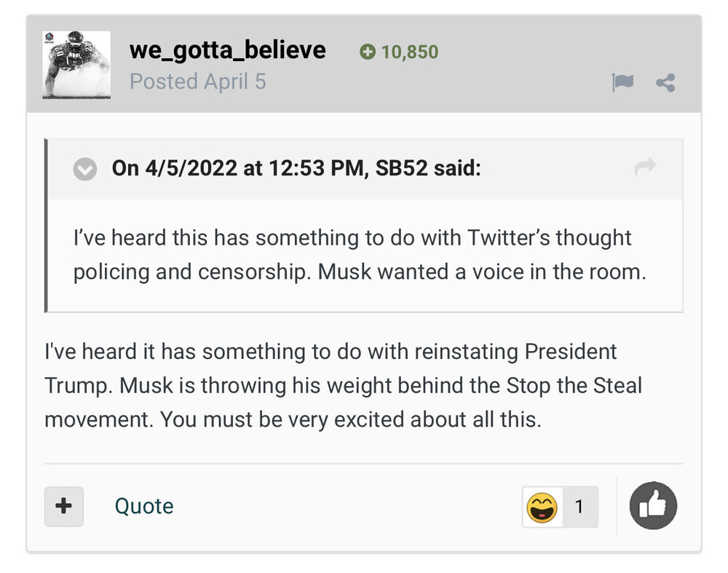Viewport: 728px width, 573px height.
Task: Click the MultiQuote plus button
Action: 64,506
